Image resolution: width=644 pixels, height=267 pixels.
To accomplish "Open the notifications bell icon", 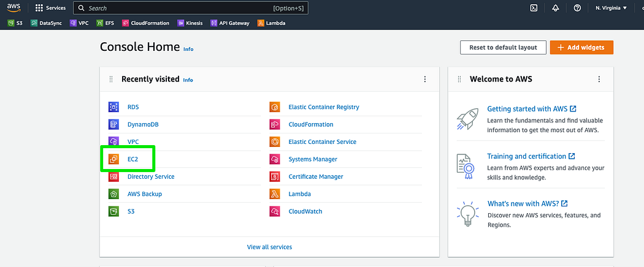I will pyautogui.click(x=556, y=8).
